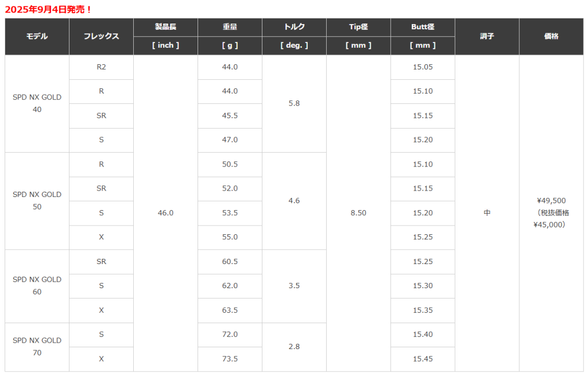Select the フレックス column header
The height and width of the screenshot is (376, 588).
(x=101, y=36)
